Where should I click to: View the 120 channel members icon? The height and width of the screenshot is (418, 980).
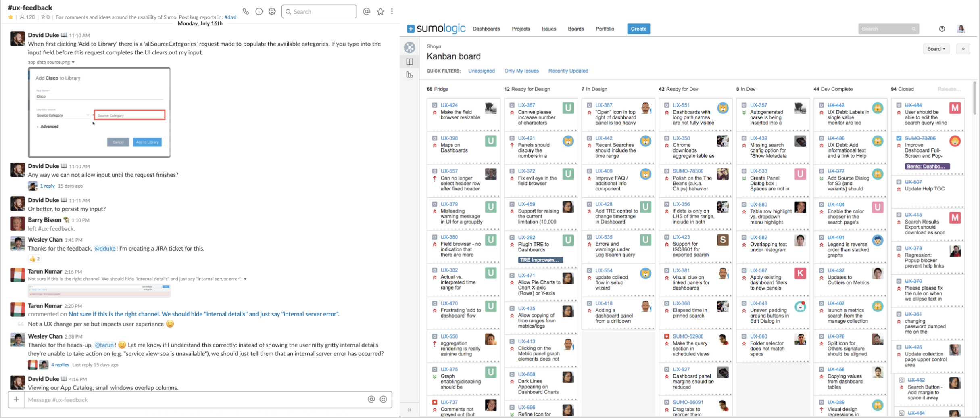click(x=27, y=17)
